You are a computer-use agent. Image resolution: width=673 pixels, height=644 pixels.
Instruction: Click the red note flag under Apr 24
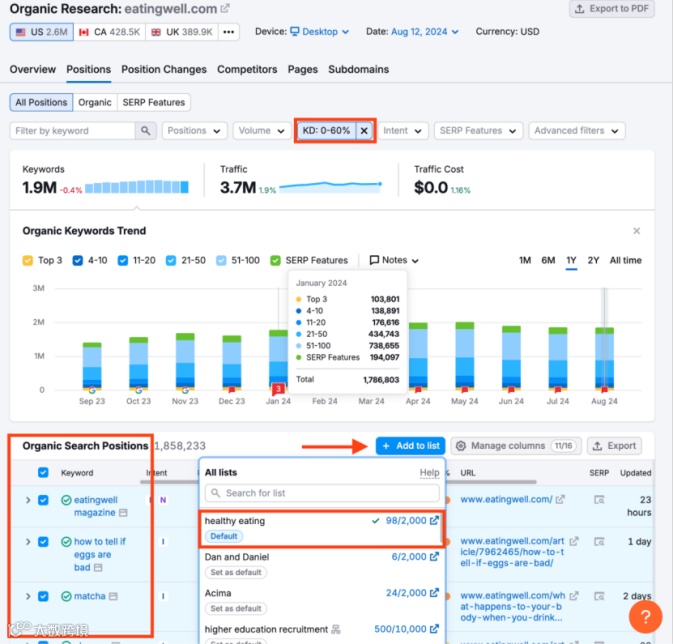[418, 390]
